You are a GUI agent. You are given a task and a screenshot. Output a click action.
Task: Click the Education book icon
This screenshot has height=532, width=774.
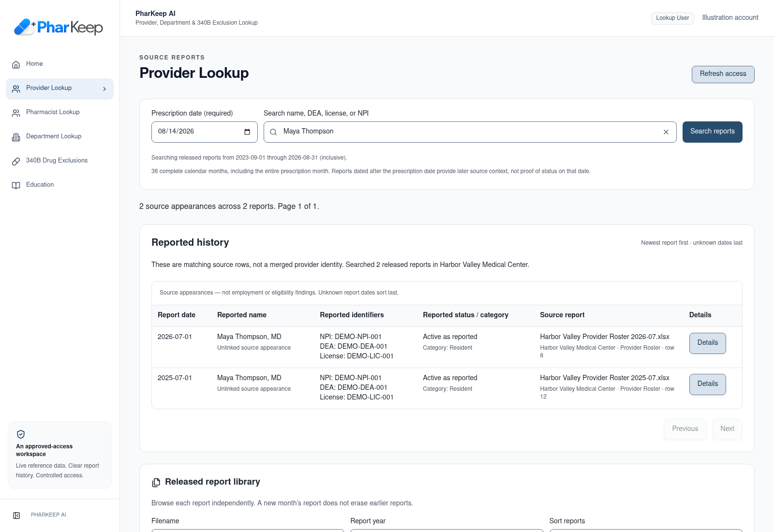pyautogui.click(x=16, y=185)
